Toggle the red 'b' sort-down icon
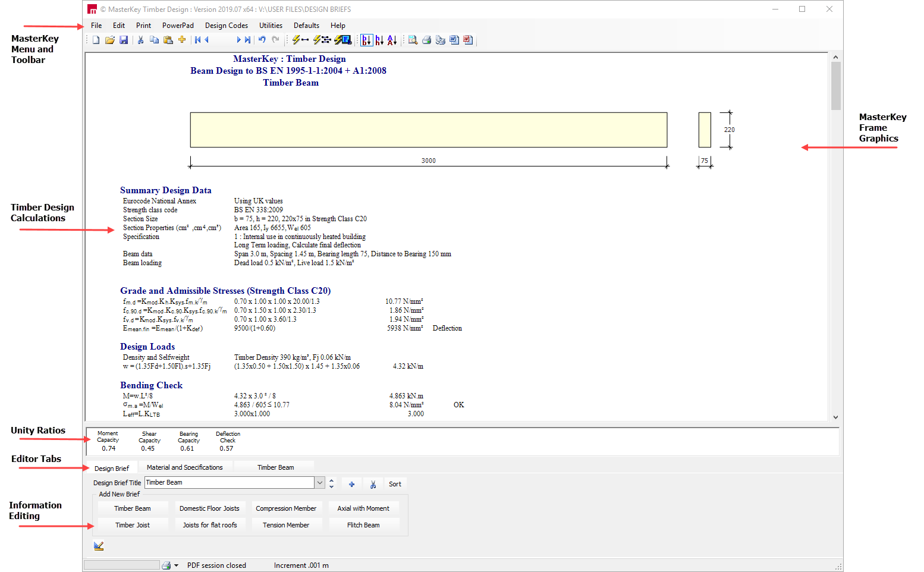Image resolution: width=924 pixels, height=572 pixels. 367,40
